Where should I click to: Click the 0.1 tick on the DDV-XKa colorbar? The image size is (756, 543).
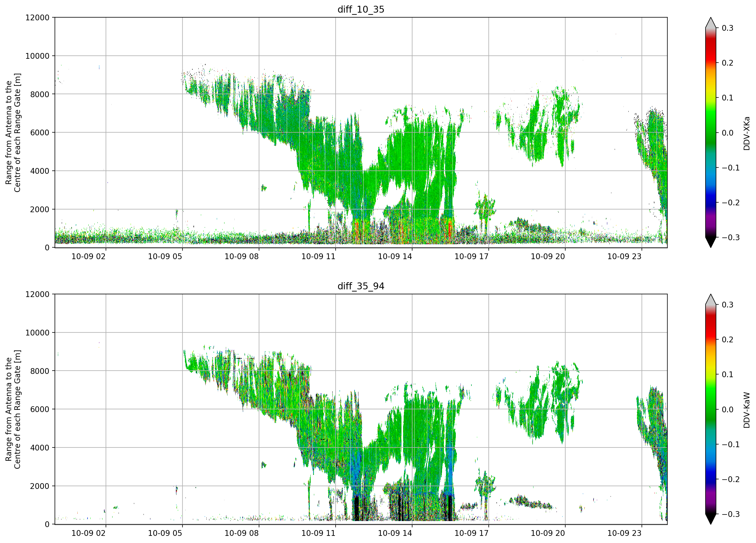[x=728, y=98]
